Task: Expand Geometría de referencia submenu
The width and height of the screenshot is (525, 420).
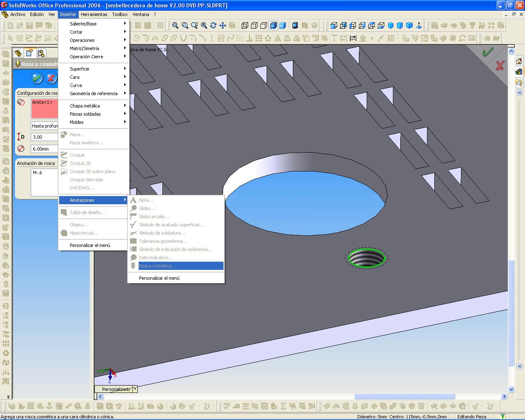Action: 94,94
